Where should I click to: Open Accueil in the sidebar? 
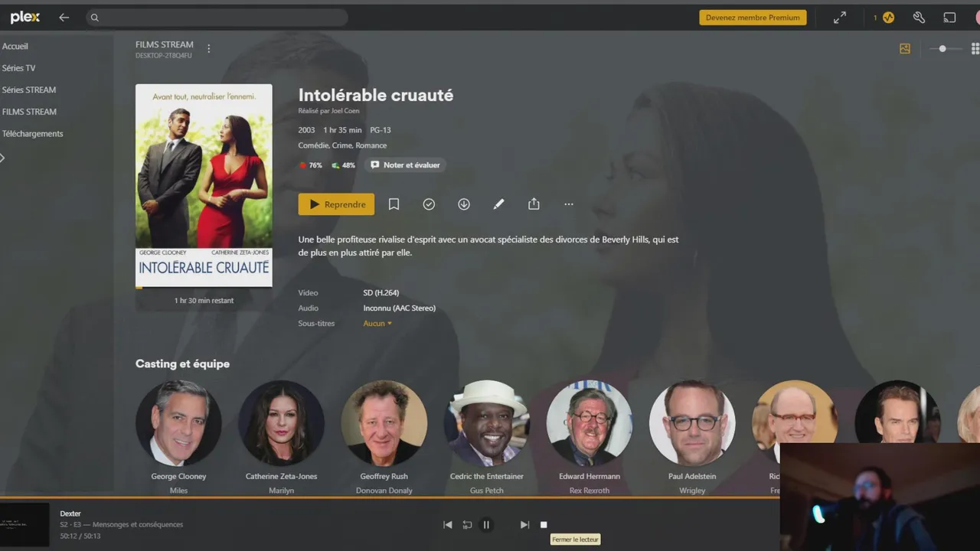click(x=15, y=46)
